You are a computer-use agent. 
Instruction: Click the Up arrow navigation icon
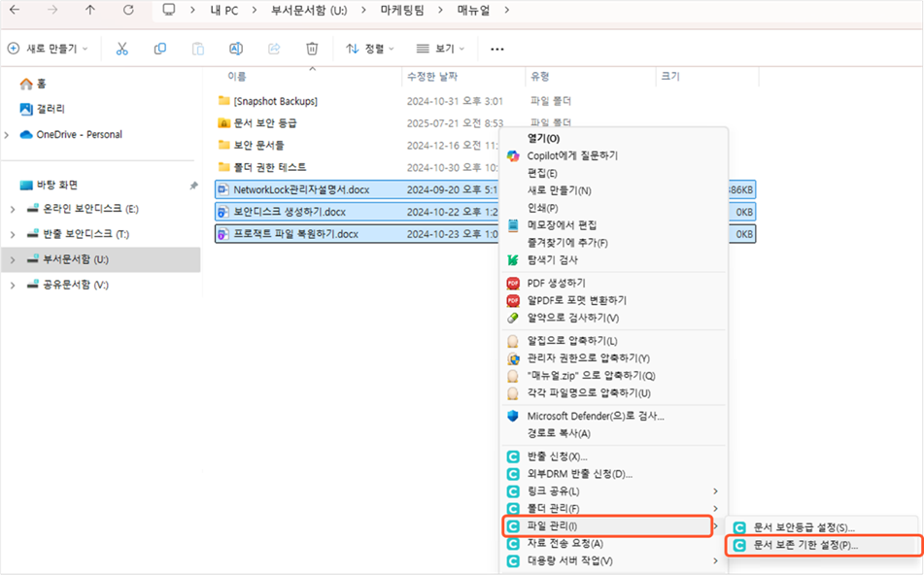pos(90,11)
